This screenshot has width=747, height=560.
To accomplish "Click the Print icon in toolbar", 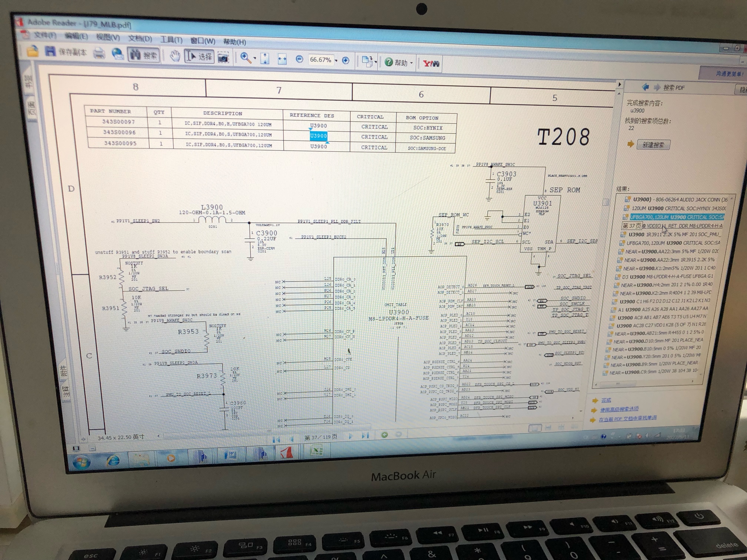I will point(99,53).
